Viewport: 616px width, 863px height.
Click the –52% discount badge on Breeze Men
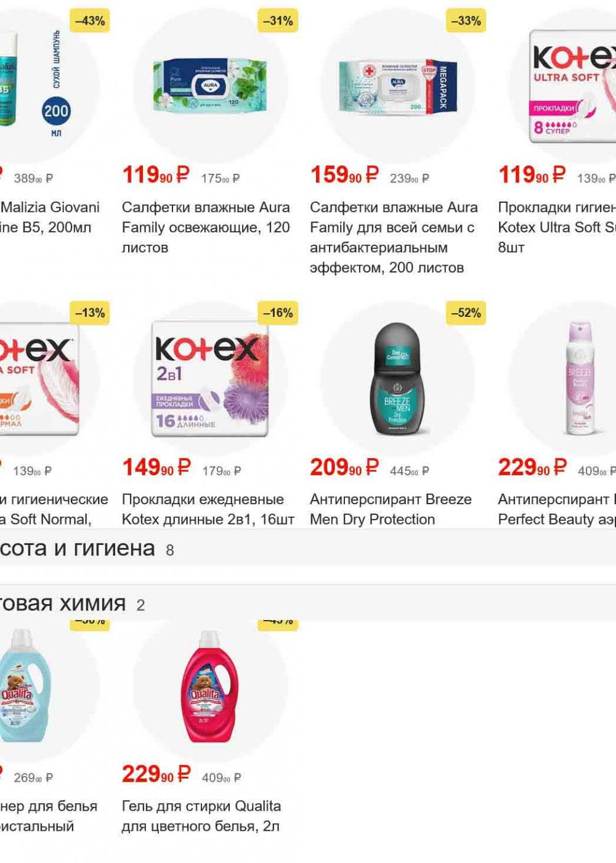click(x=466, y=313)
